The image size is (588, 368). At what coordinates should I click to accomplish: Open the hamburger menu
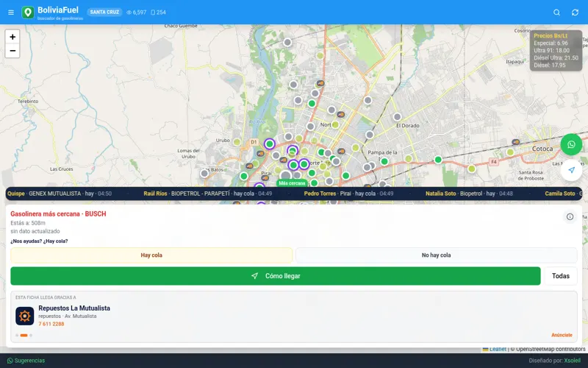[x=11, y=13]
